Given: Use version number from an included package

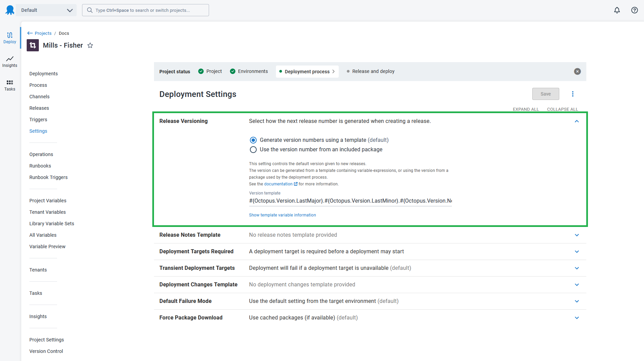Looking at the screenshot, I should [x=253, y=150].
